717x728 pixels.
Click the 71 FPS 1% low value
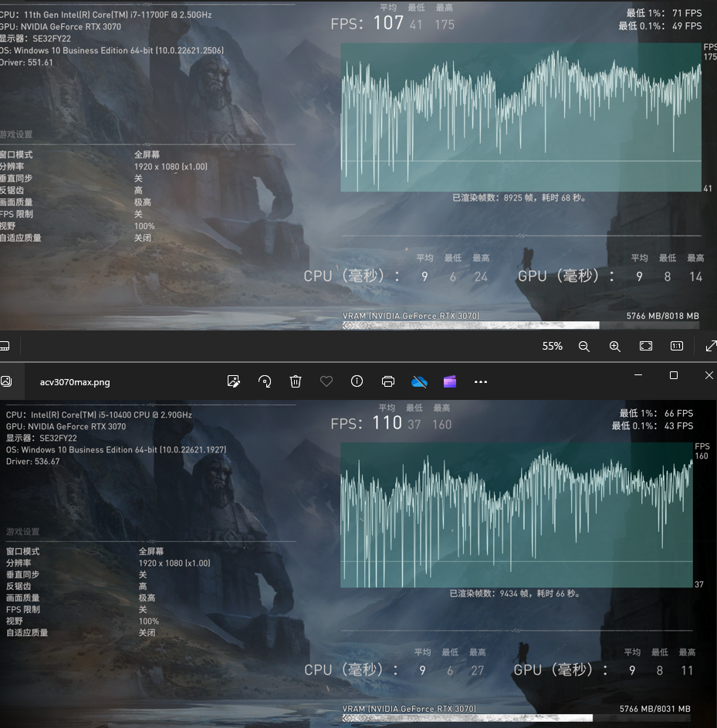click(x=687, y=13)
